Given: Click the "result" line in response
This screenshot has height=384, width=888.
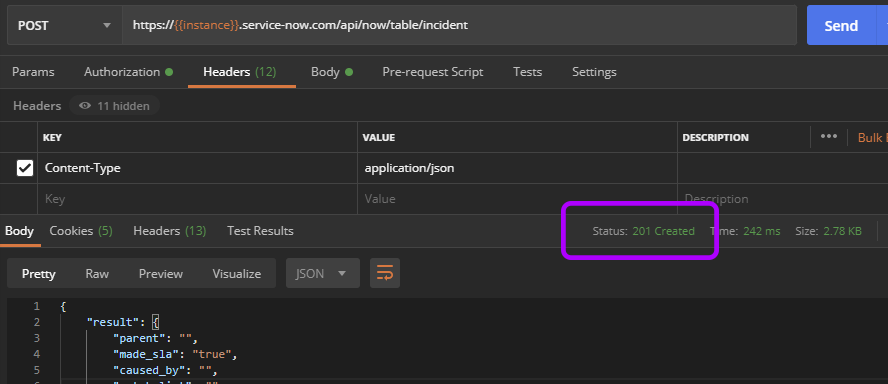Looking at the screenshot, I should click(123, 322).
